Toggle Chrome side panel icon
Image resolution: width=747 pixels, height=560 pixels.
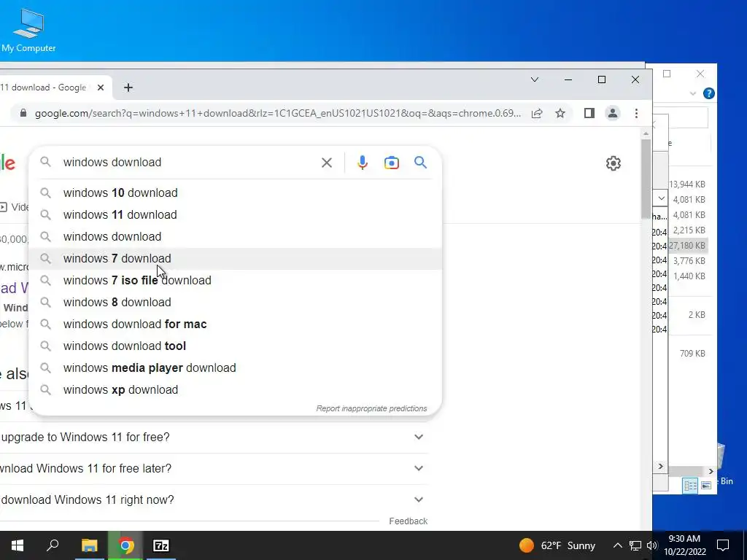589,113
